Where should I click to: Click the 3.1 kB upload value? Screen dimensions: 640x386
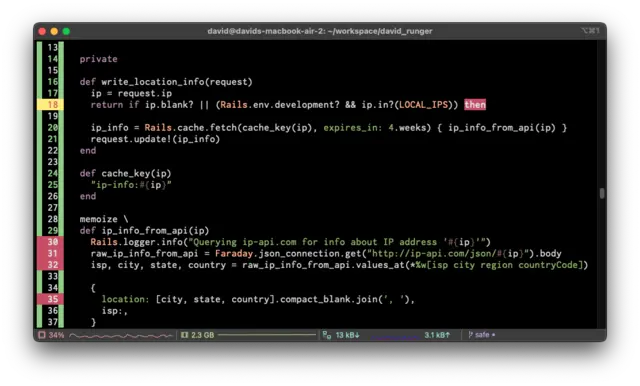point(437,335)
